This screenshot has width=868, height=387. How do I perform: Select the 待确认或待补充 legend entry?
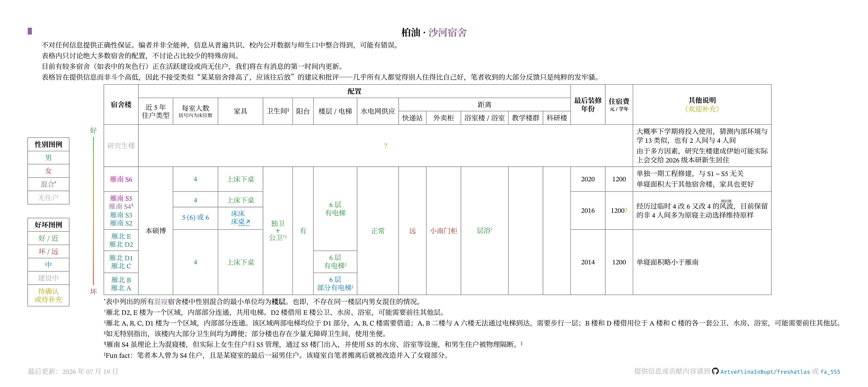[x=48, y=295]
